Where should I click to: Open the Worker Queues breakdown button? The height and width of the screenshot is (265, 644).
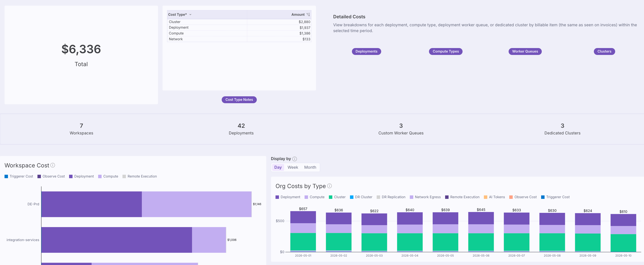tap(525, 51)
